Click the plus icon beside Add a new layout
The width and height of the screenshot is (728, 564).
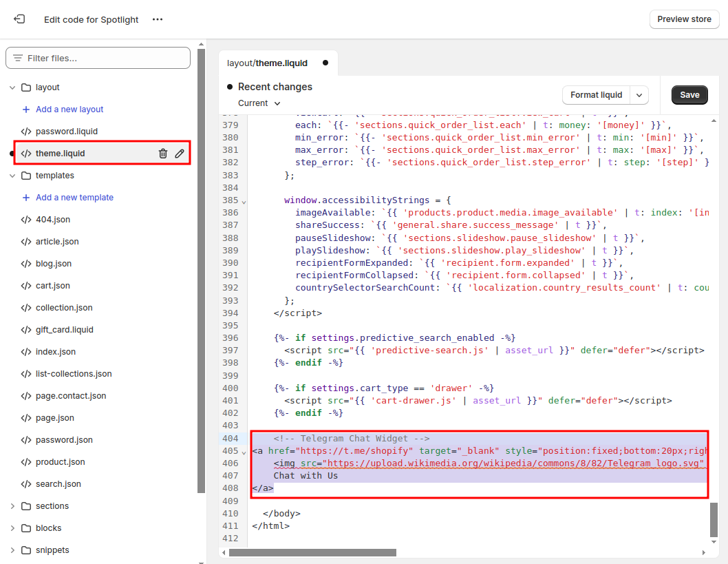point(26,109)
